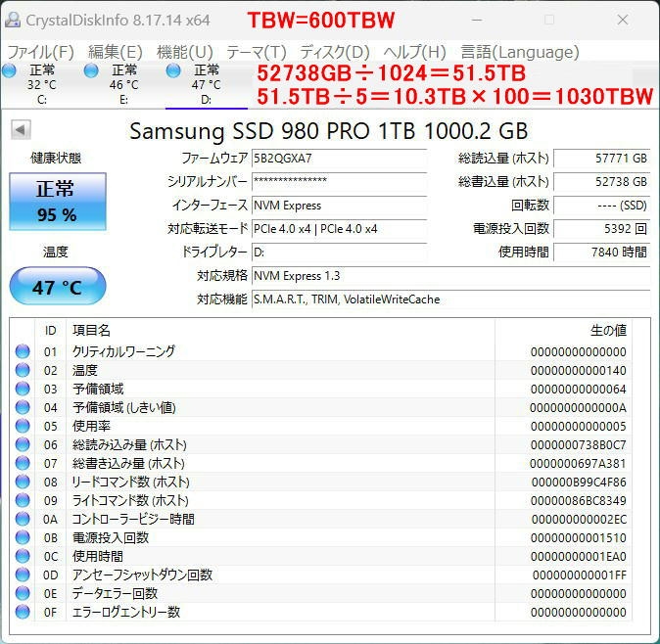Click the power on hours value 7840 時間
This screenshot has height=644, width=660.
click(x=602, y=253)
